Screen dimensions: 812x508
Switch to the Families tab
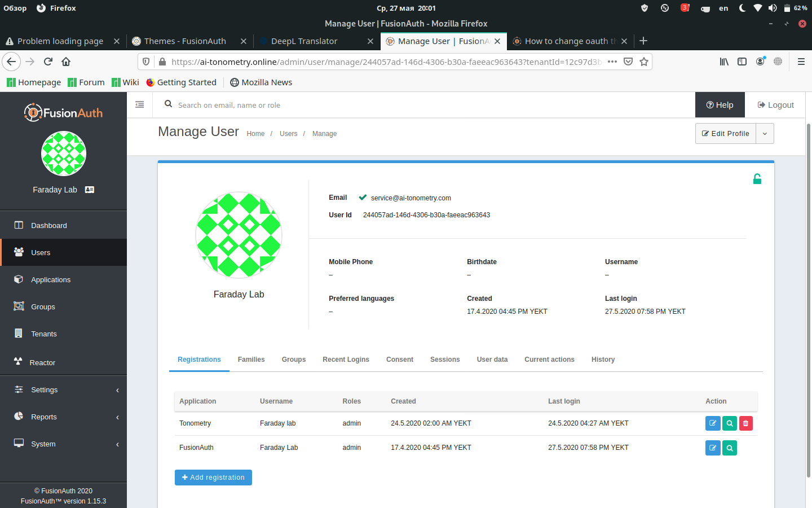pos(251,360)
